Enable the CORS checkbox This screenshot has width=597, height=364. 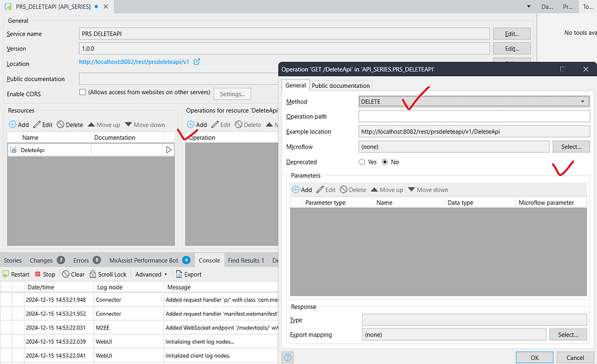(83, 92)
